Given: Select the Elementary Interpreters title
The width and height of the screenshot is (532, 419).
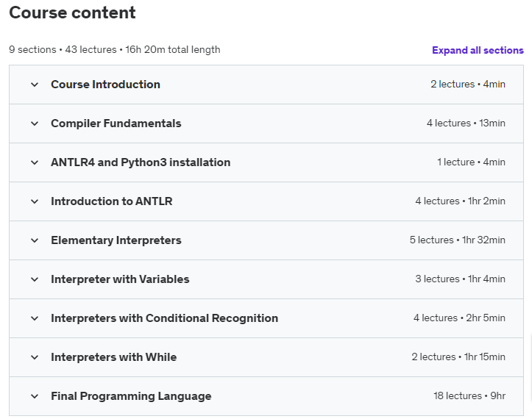Looking at the screenshot, I should tap(116, 240).
